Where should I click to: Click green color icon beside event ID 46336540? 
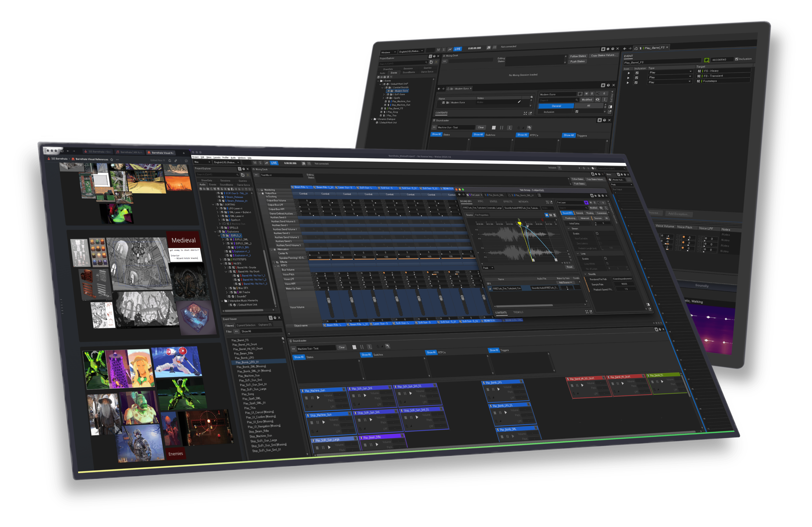pyautogui.click(x=706, y=60)
